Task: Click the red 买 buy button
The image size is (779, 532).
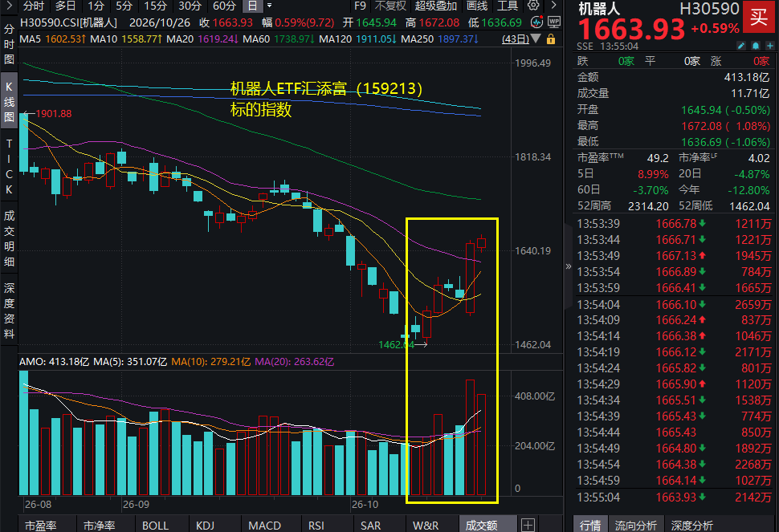Action: pyautogui.click(x=759, y=17)
